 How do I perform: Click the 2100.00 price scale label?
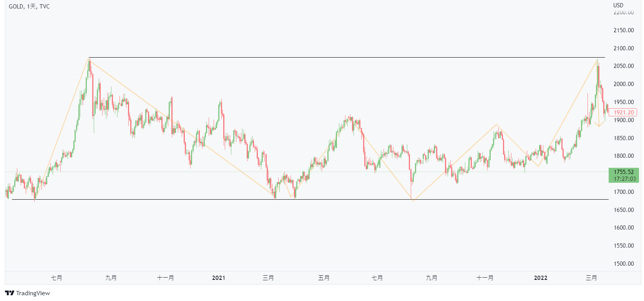click(624, 48)
